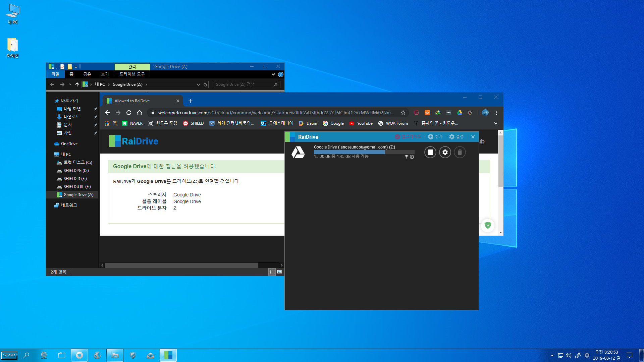Screen dimensions: 644x362
Task: Click the pink face extension icon in Chrome
Action: coord(416,113)
